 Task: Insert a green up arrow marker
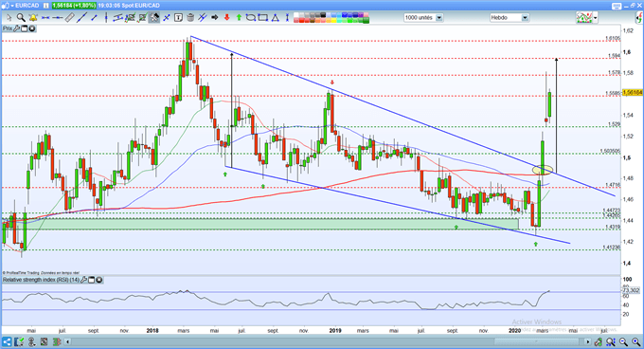coord(239,18)
